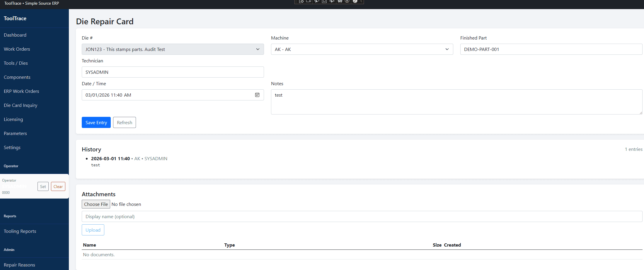Screen dimensions: 644x270
Task: Click Set in the Operator panel
Action: pyautogui.click(x=43, y=187)
